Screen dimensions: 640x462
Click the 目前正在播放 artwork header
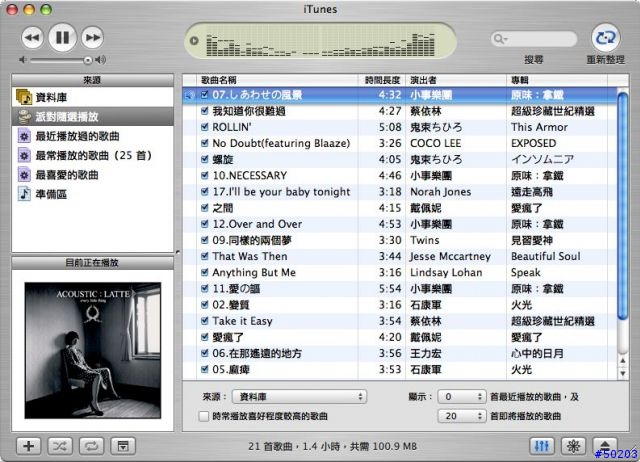tap(93, 262)
